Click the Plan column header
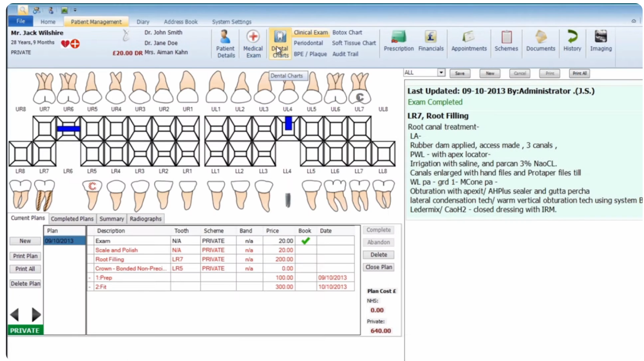 [x=65, y=231]
